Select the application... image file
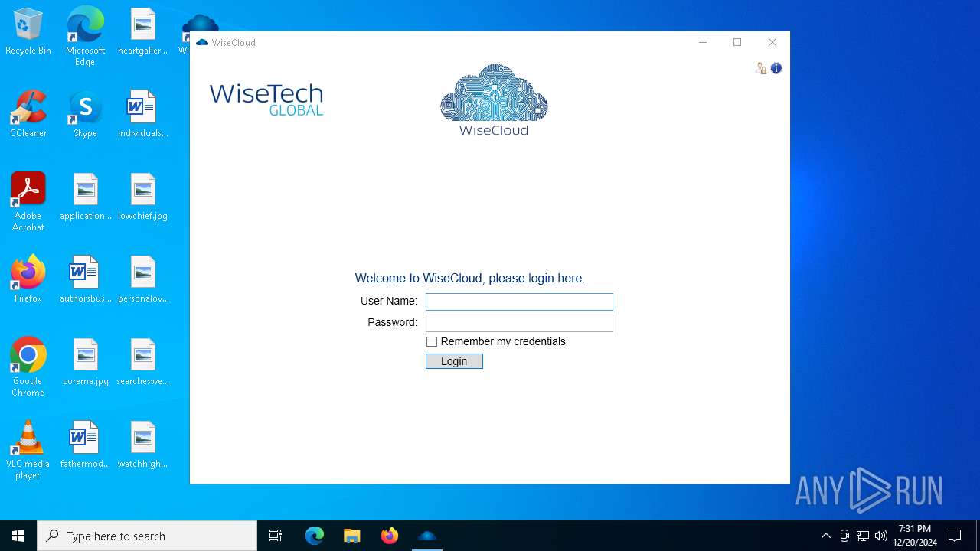The image size is (980, 551). click(x=86, y=197)
